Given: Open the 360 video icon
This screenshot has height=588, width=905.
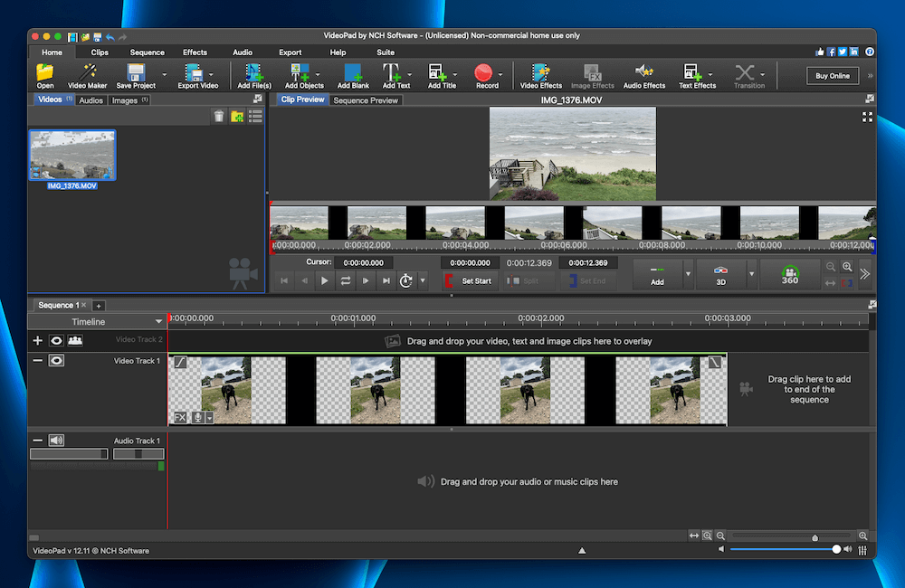Looking at the screenshot, I should (x=790, y=275).
